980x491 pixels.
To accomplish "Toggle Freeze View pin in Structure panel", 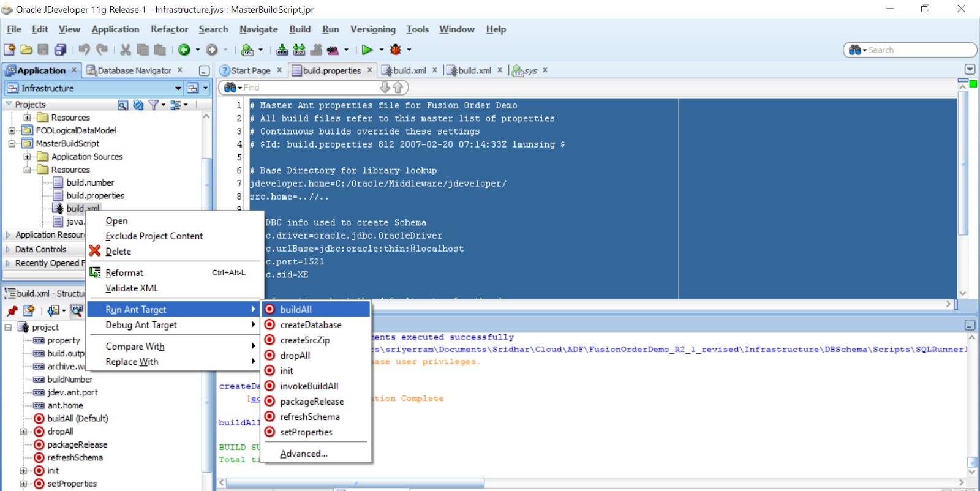I will [x=12, y=310].
